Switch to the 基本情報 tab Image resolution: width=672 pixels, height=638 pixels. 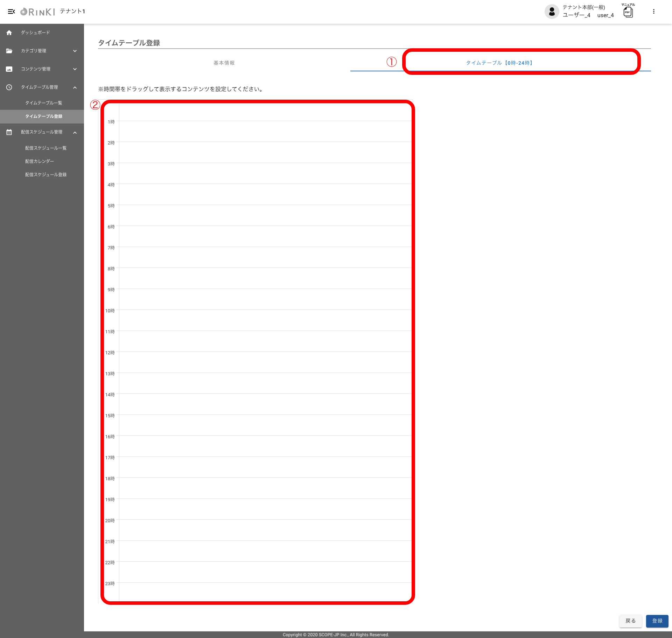click(x=224, y=63)
